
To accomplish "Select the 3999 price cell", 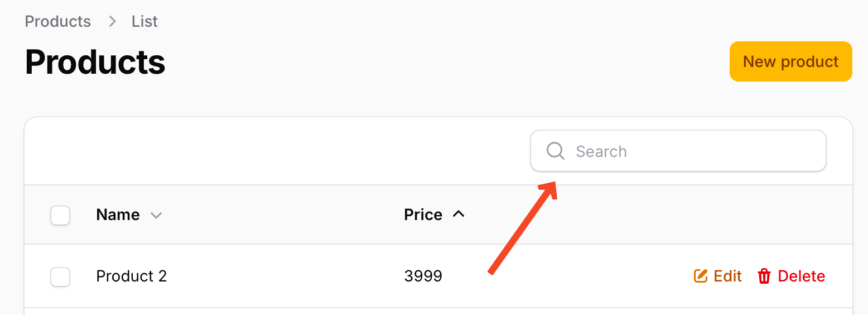I will (x=423, y=276).
